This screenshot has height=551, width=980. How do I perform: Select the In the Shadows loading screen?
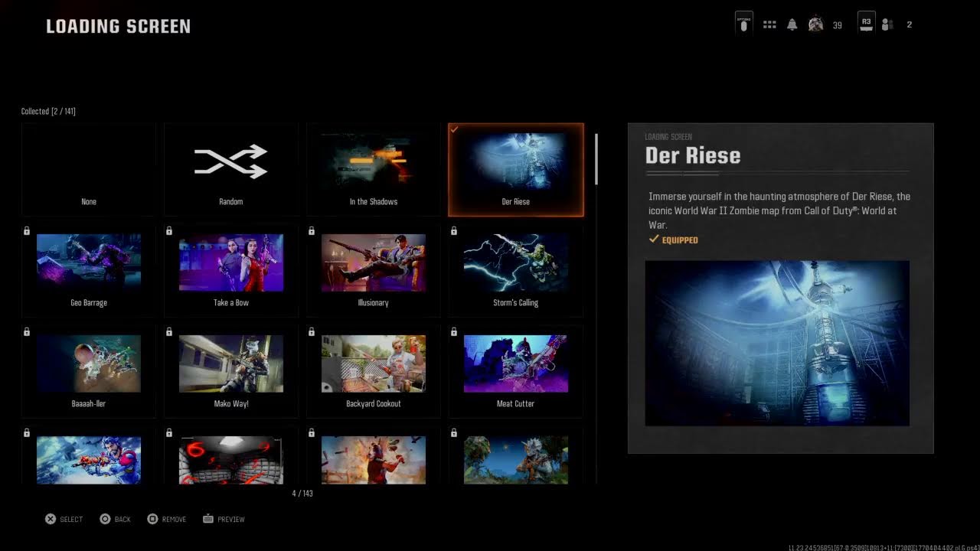point(374,170)
